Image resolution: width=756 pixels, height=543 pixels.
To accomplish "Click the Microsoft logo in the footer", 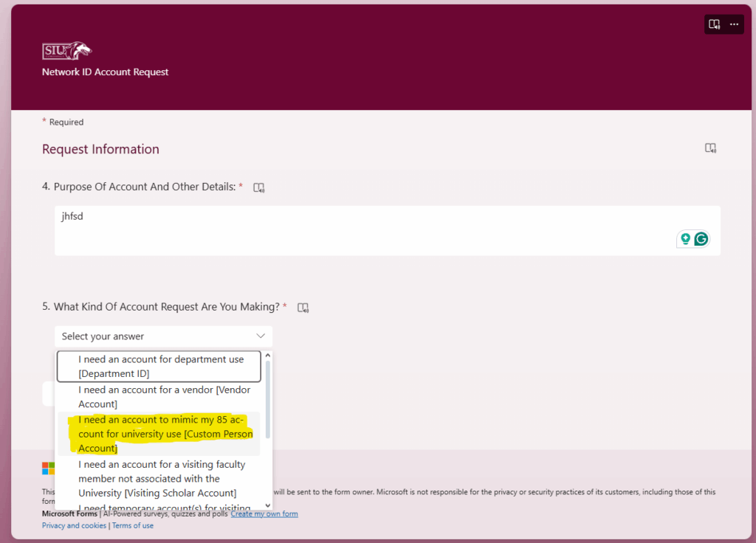I will [x=48, y=468].
